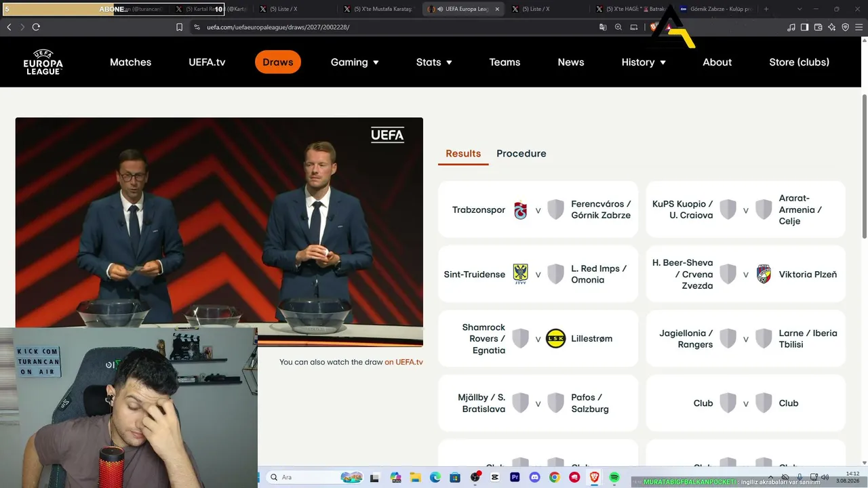
Task: Open Google Chrome from the taskbar
Action: pos(555,477)
